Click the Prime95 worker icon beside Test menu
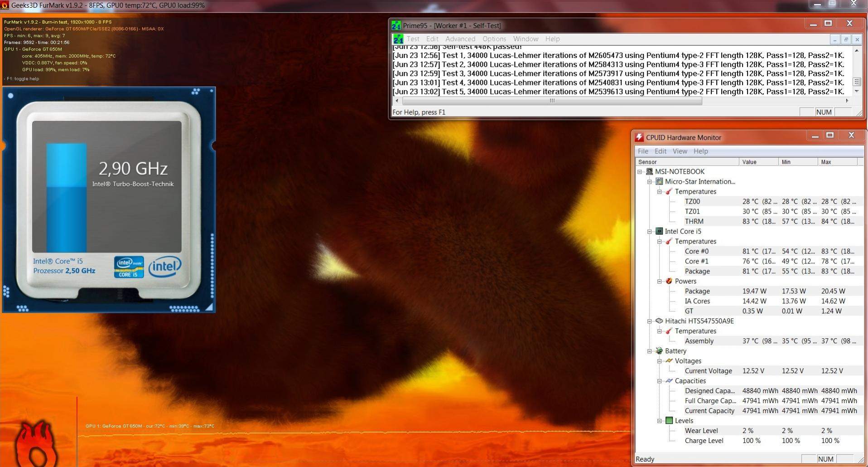Screen dimensions: 868x467 click(398, 39)
